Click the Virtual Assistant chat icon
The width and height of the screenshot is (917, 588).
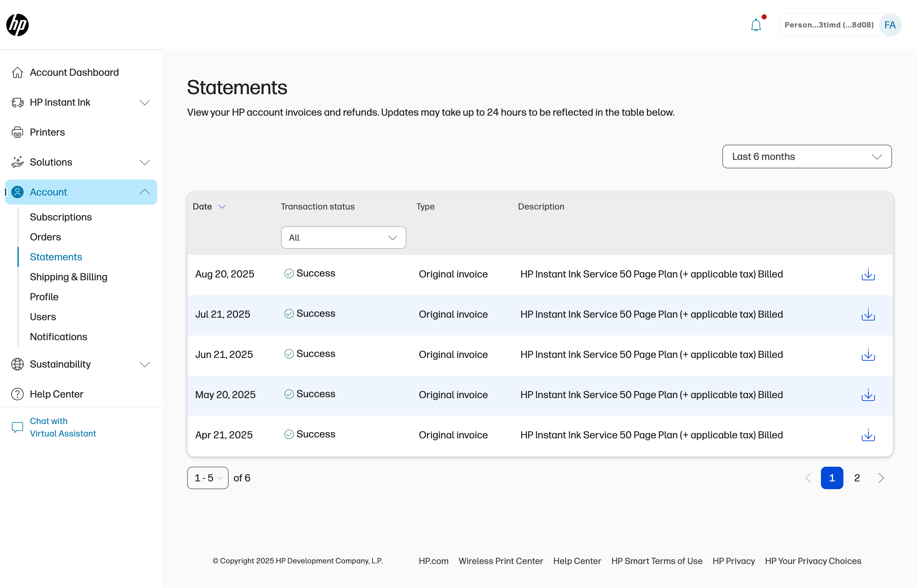pyautogui.click(x=17, y=427)
